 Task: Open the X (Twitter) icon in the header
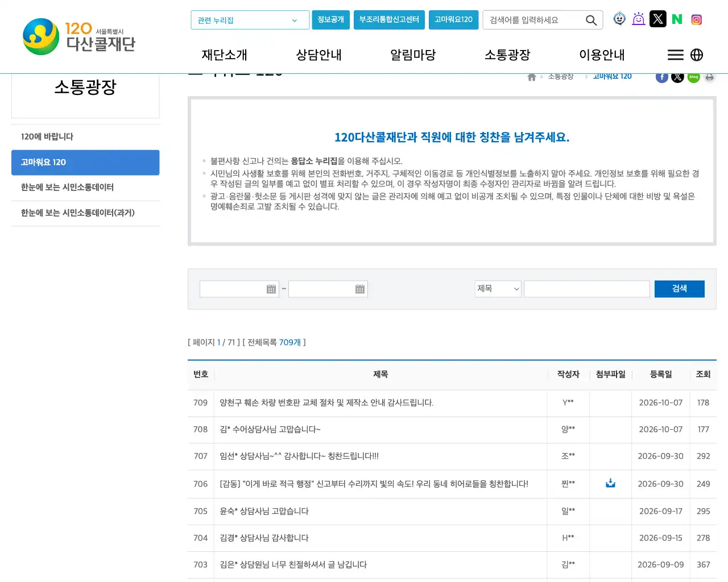(658, 19)
